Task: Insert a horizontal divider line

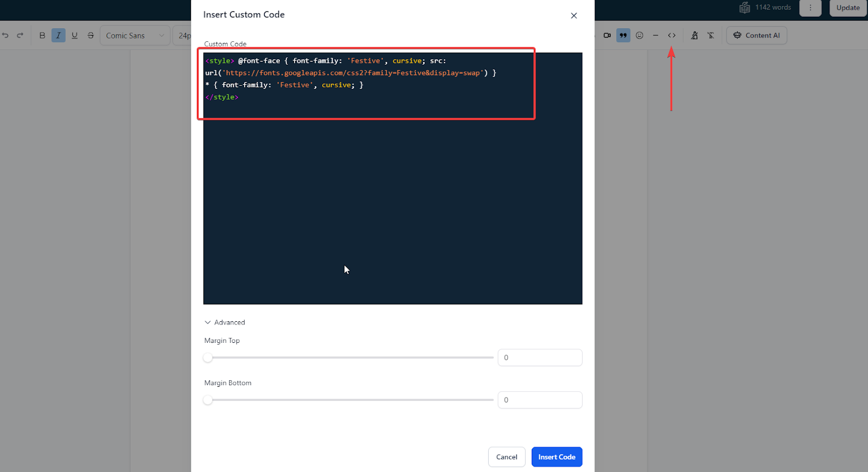Action: 655,35
